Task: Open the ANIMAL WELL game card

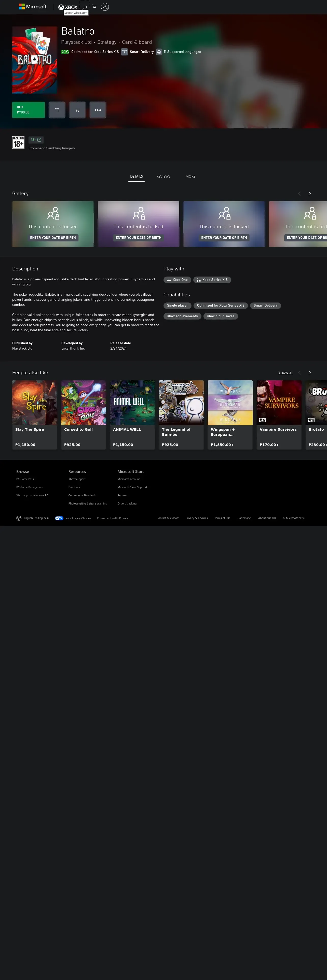Action: pos(132,415)
